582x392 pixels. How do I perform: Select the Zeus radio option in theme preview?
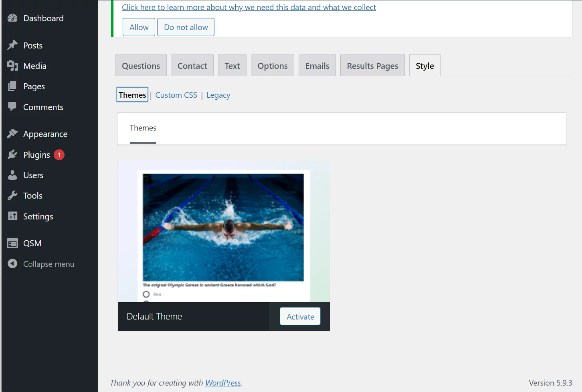point(146,293)
